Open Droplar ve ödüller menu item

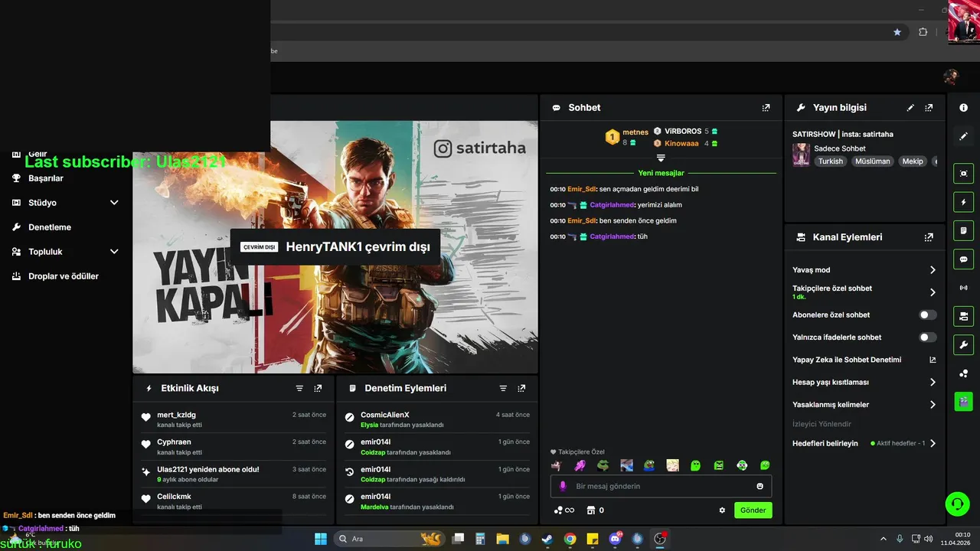(64, 276)
